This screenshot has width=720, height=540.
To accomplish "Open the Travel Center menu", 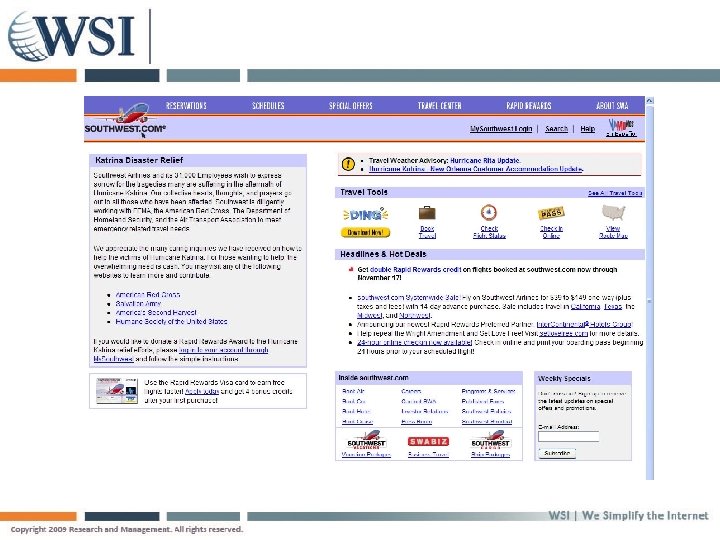I will coord(439,106).
